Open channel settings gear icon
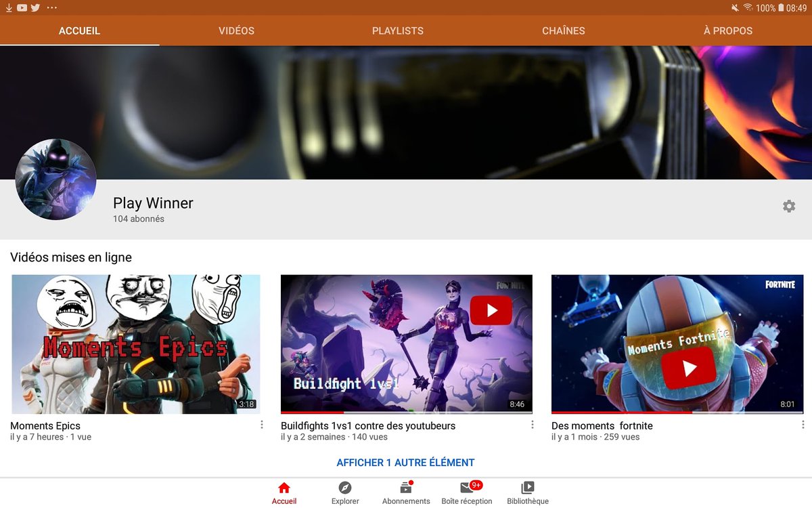 pos(789,206)
